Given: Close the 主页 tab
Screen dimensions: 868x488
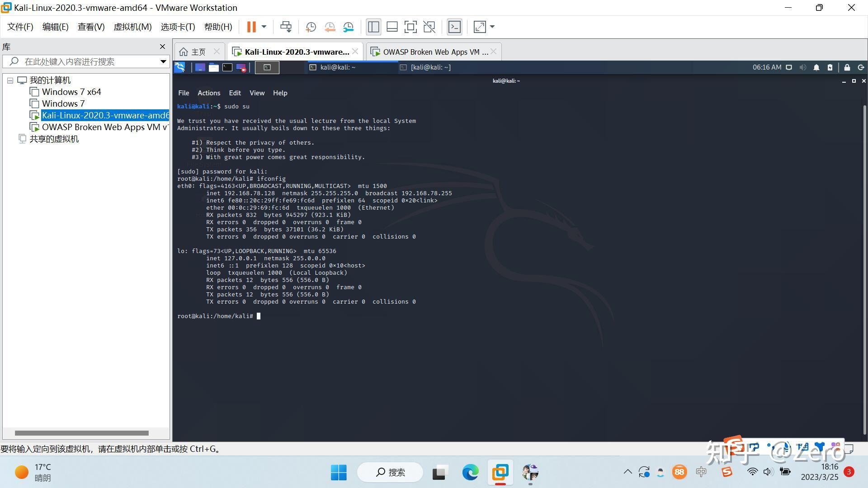Looking at the screenshot, I should pos(217,52).
